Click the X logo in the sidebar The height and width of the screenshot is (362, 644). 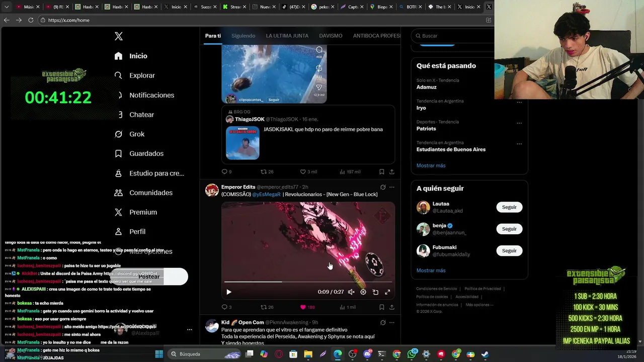119,36
